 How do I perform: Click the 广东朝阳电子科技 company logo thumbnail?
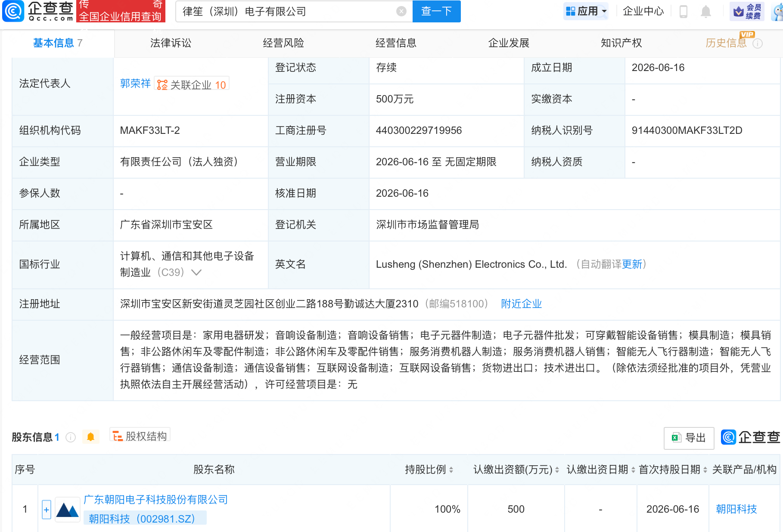click(68, 510)
